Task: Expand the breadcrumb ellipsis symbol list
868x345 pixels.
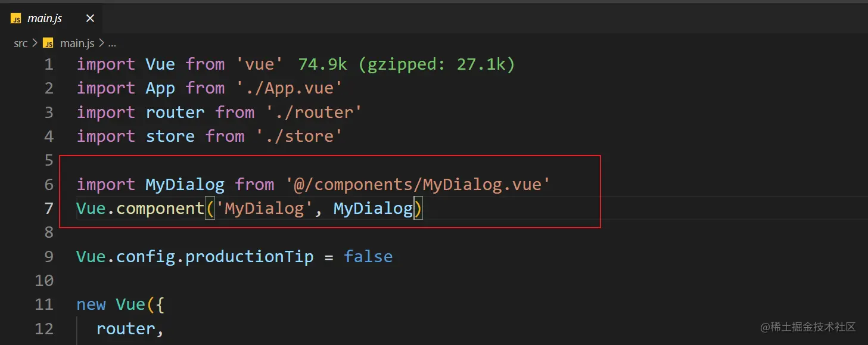Action: (x=112, y=43)
